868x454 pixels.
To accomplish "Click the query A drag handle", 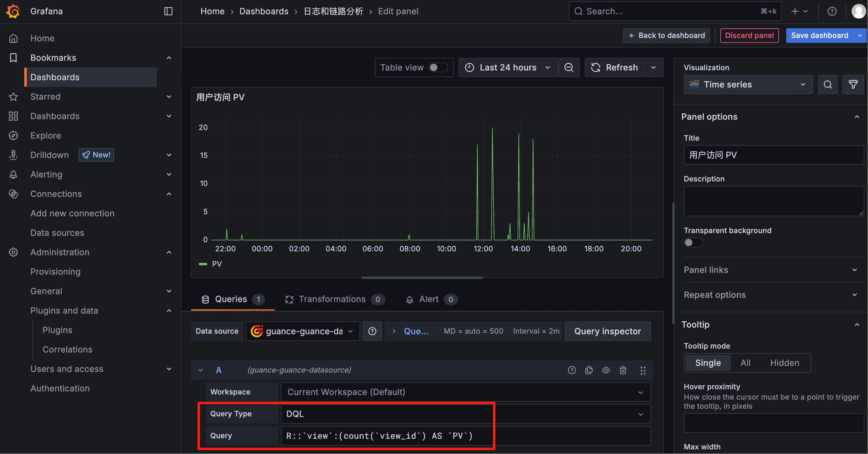I will click(643, 370).
